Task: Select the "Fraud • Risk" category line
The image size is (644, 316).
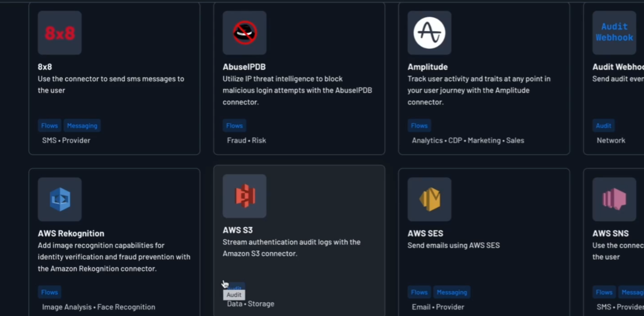Action: [x=246, y=140]
